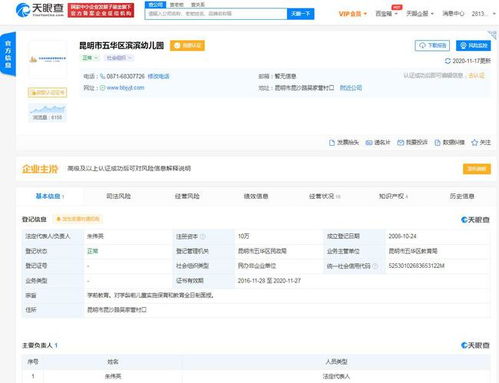Switch to the 历史信息 tab
The height and width of the screenshot is (383, 499).
click(462, 196)
